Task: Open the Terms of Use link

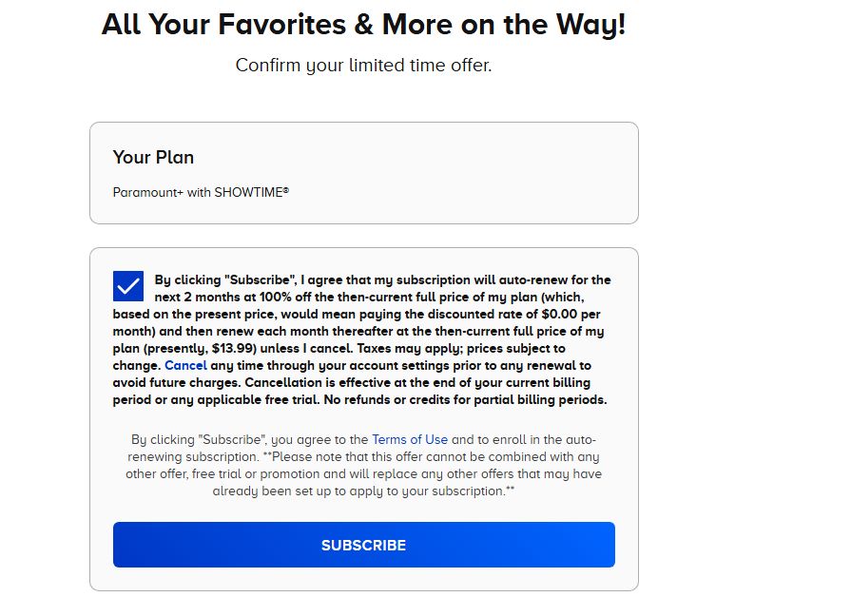Action: 410,439
